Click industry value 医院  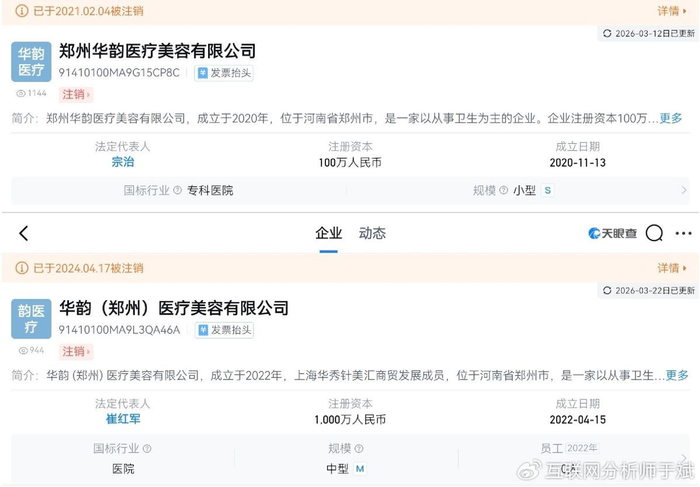point(123,469)
